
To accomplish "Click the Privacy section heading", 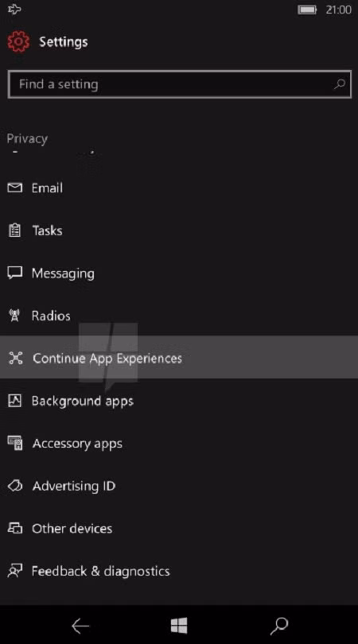I will 27,139.
